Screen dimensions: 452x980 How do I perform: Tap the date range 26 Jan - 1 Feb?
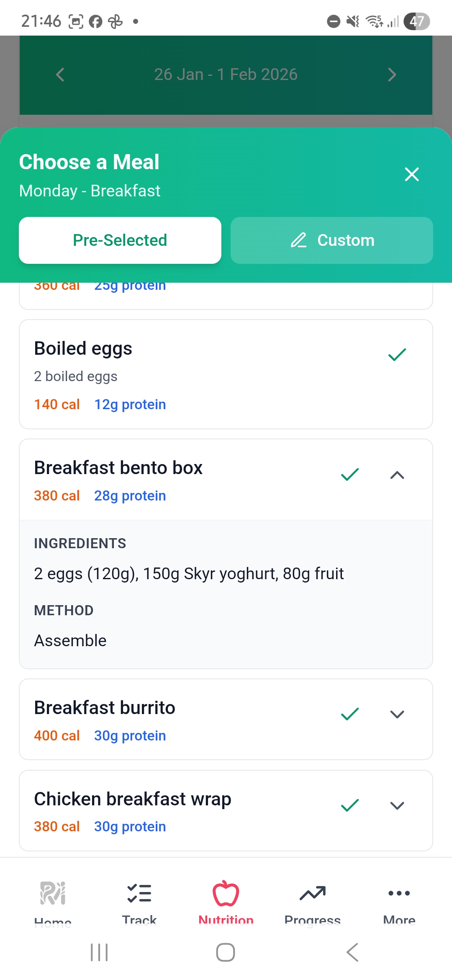pos(226,75)
